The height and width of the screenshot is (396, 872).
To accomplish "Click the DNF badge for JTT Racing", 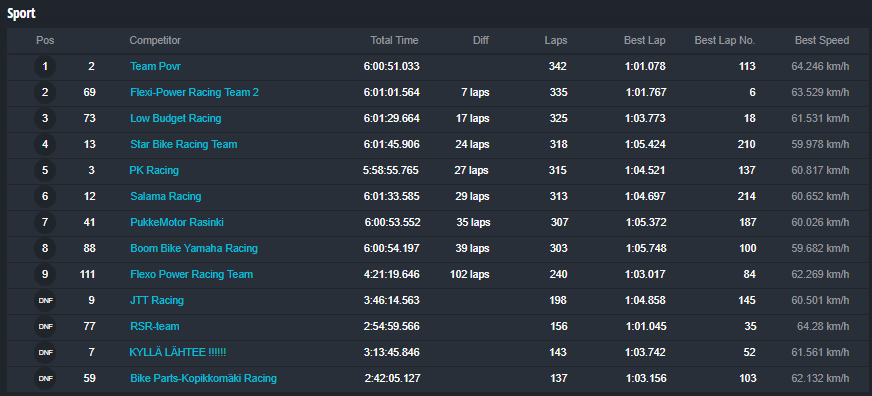I will 45,301.
